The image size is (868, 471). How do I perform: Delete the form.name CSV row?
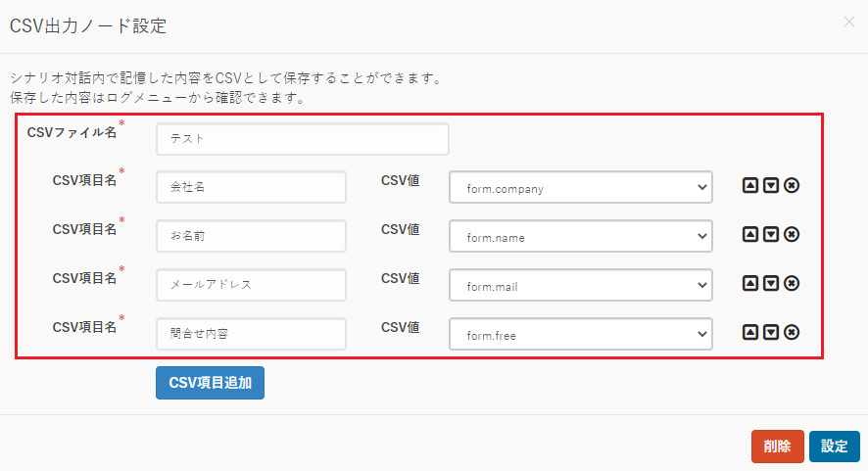click(x=792, y=234)
